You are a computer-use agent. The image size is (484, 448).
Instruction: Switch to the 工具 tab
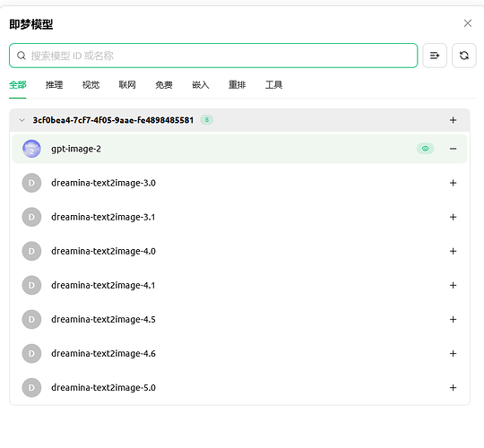[x=273, y=84]
